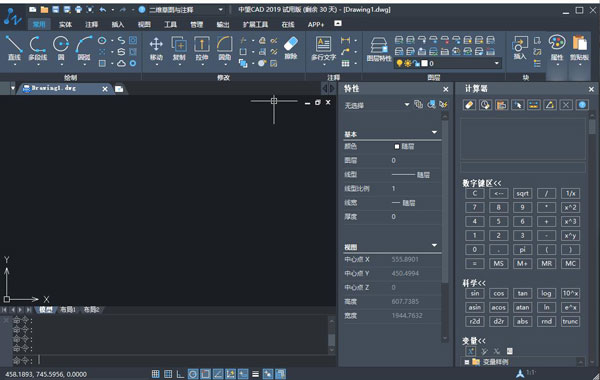
Task: Toggle lineweight display in status bar
Action: coord(256,374)
